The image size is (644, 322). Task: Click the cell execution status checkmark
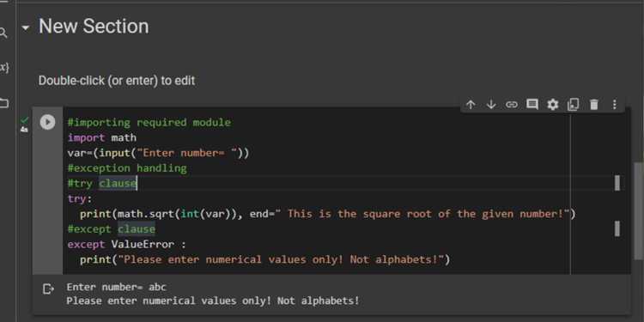[25, 120]
